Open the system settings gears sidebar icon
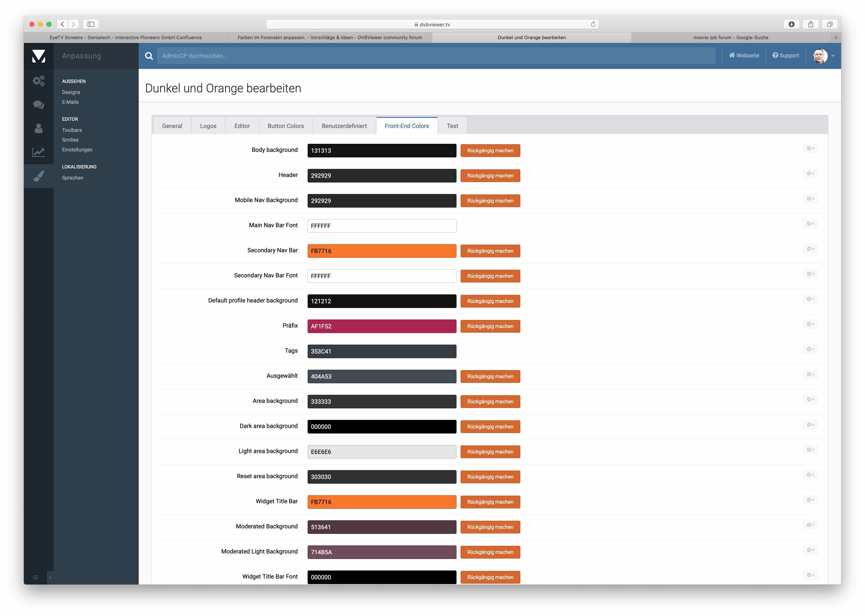This screenshot has height=616, width=865. pyautogui.click(x=38, y=80)
